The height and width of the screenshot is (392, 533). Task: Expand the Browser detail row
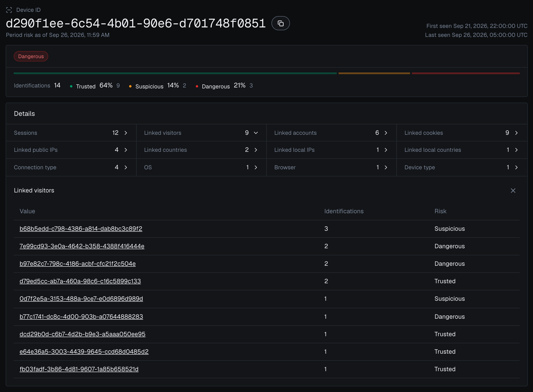click(331, 167)
